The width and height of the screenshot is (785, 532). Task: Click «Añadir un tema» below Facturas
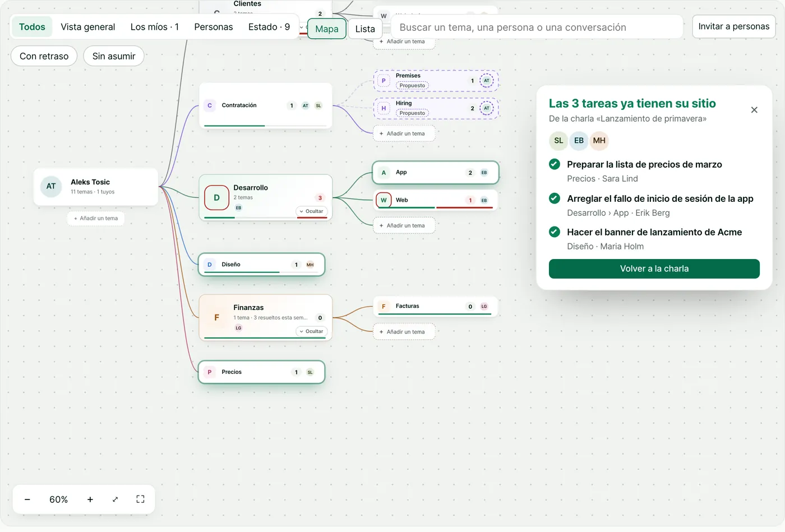click(x=404, y=332)
